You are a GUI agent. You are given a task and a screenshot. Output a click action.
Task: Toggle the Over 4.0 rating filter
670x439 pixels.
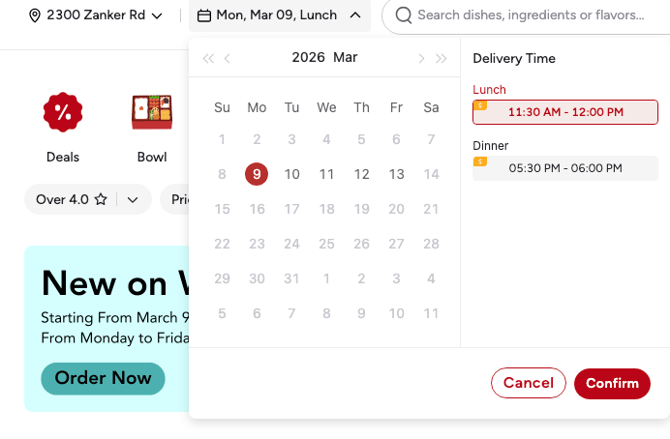(x=71, y=200)
